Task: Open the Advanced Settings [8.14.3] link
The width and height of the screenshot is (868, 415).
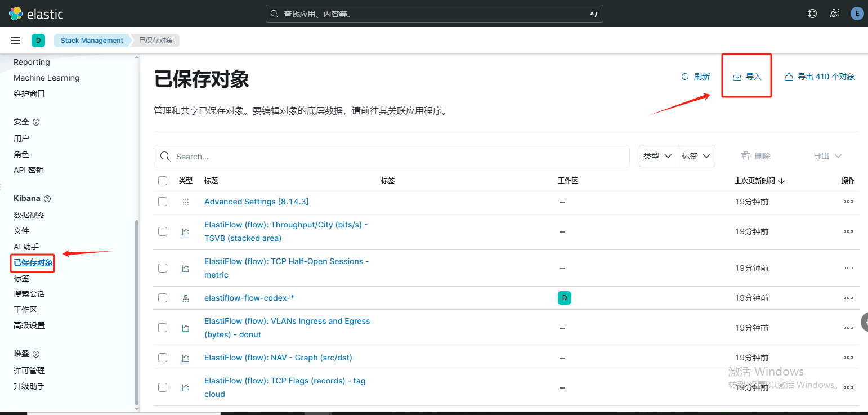Action: point(257,202)
